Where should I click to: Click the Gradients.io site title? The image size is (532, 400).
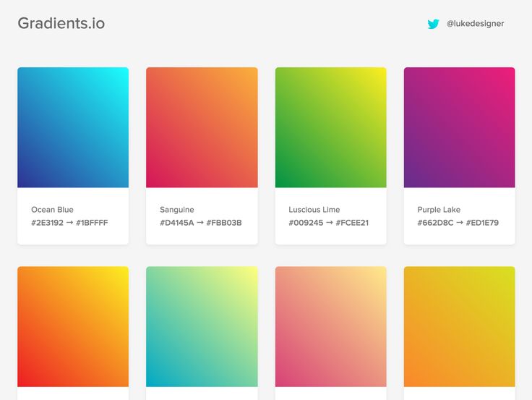tap(61, 23)
